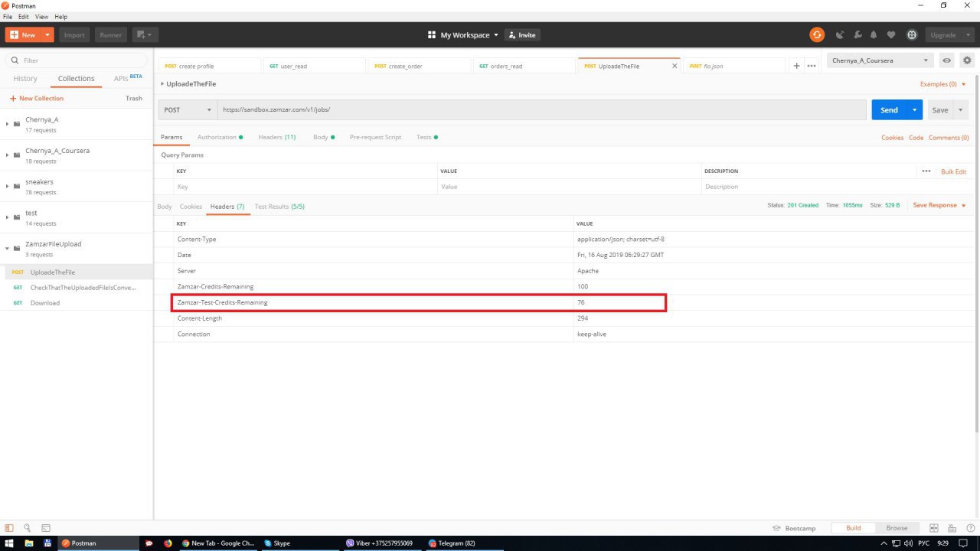Open the wrench settings icon
Image resolution: width=980 pixels, height=551 pixels.
[x=857, y=35]
